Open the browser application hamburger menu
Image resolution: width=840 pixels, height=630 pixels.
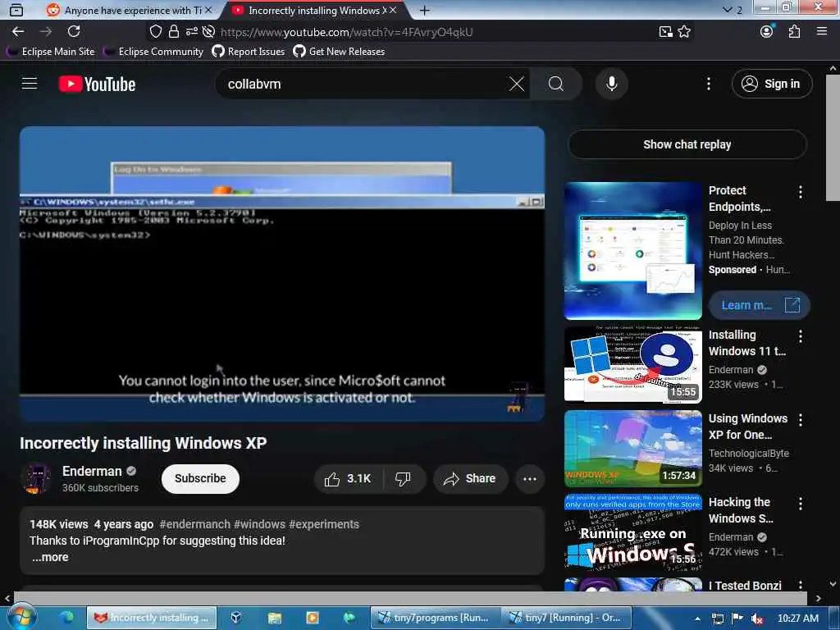(x=822, y=32)
